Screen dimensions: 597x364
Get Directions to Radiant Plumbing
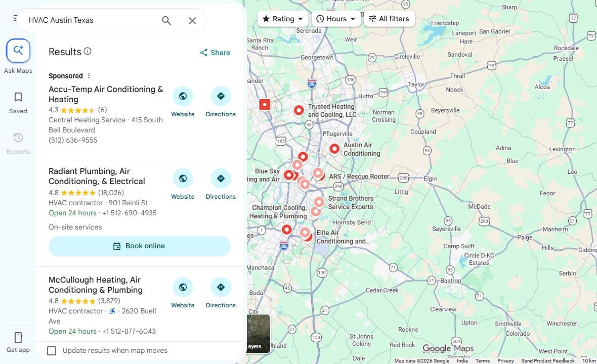point(221,178)
